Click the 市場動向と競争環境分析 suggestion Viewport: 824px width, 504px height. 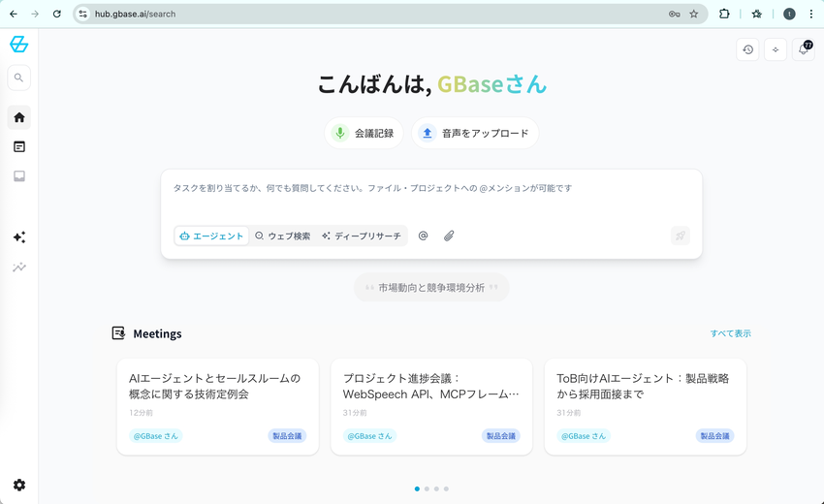click(431, 288)
